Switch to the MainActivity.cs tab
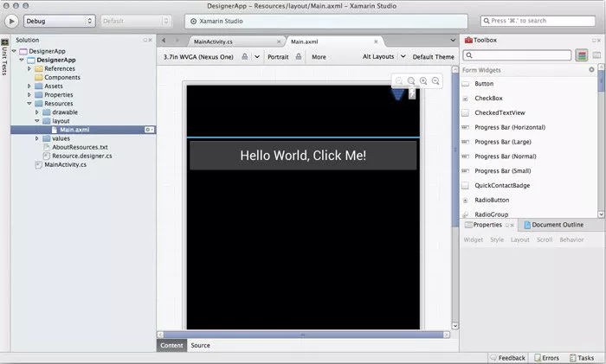 [213, 42]
